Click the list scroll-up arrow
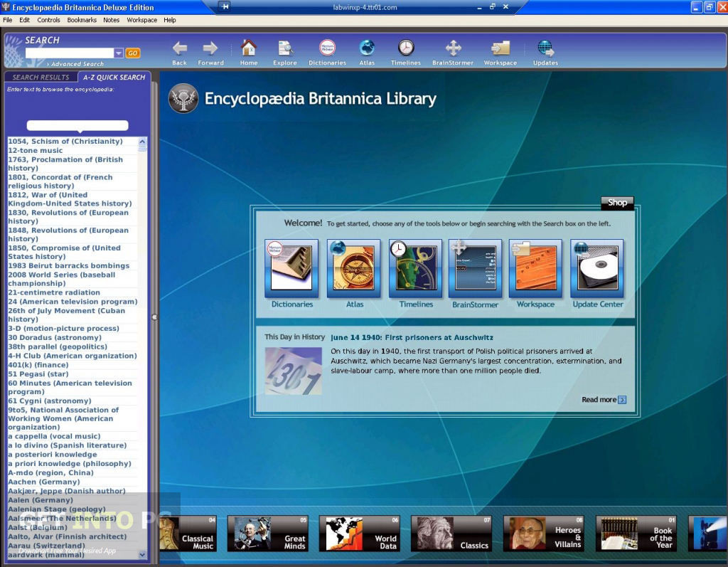This screenshot has height=567, width=728. point(142,142)
